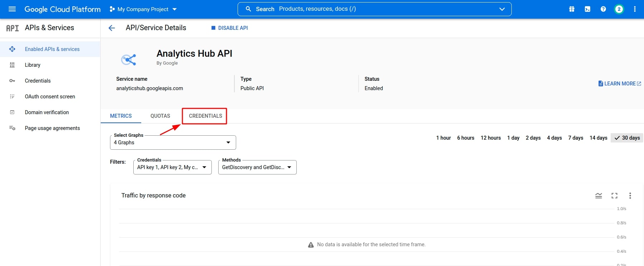Open notifications badge showing 2

(619, 9)
